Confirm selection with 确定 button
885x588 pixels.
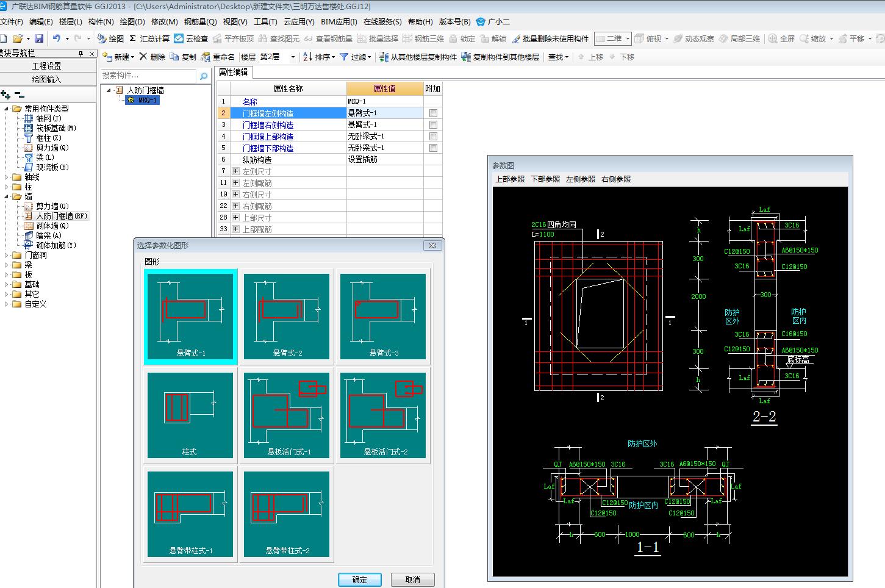[x=360, y=579]
